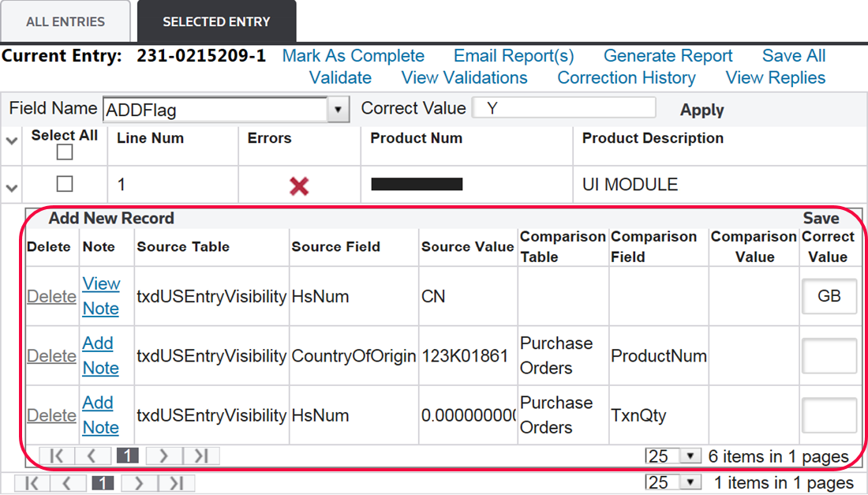Click the Comparison Table column header
The width and height of the screenshot is (868, 495).
click(563, 247)
